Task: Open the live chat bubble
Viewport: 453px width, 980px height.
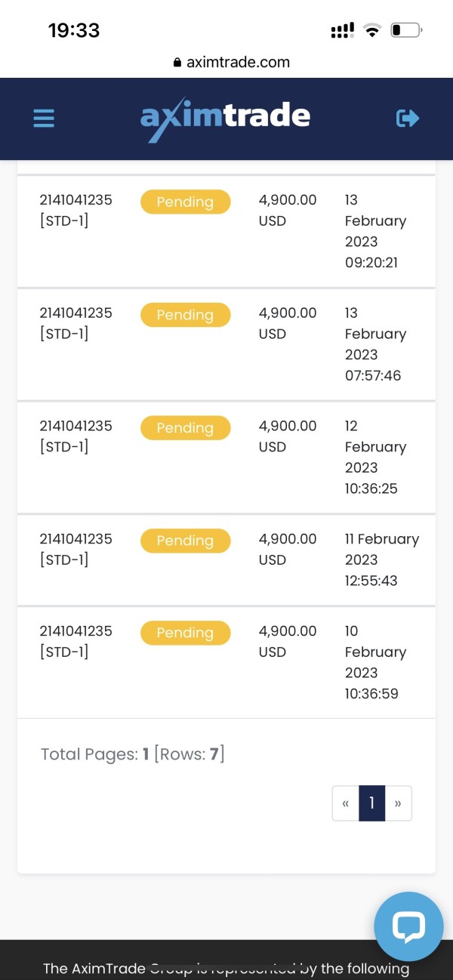Action: pyautogui.click(x=408, y=926)
